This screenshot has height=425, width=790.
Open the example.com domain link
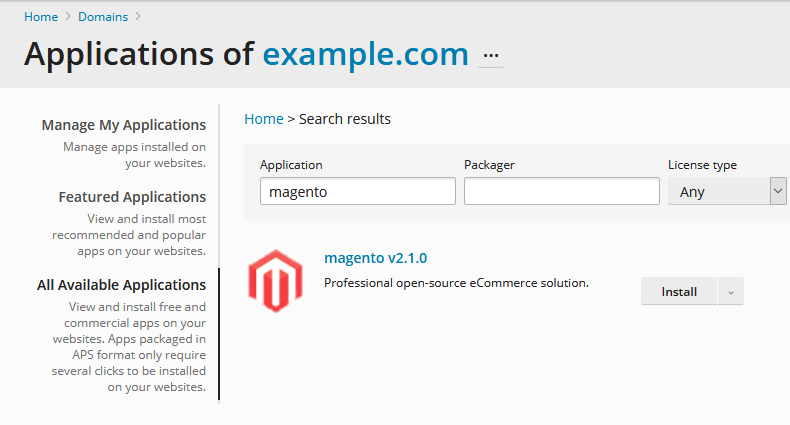click(x=365, y=53)
